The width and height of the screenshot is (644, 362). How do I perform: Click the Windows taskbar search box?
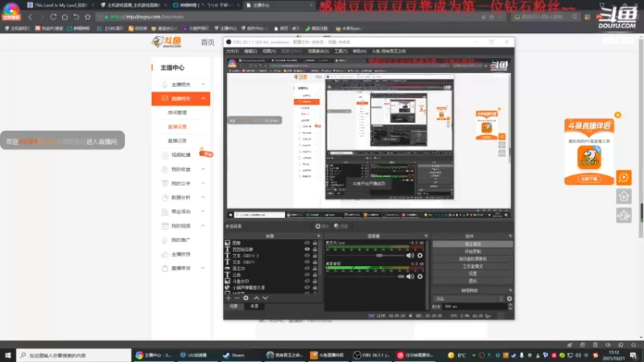pos(74,355)
